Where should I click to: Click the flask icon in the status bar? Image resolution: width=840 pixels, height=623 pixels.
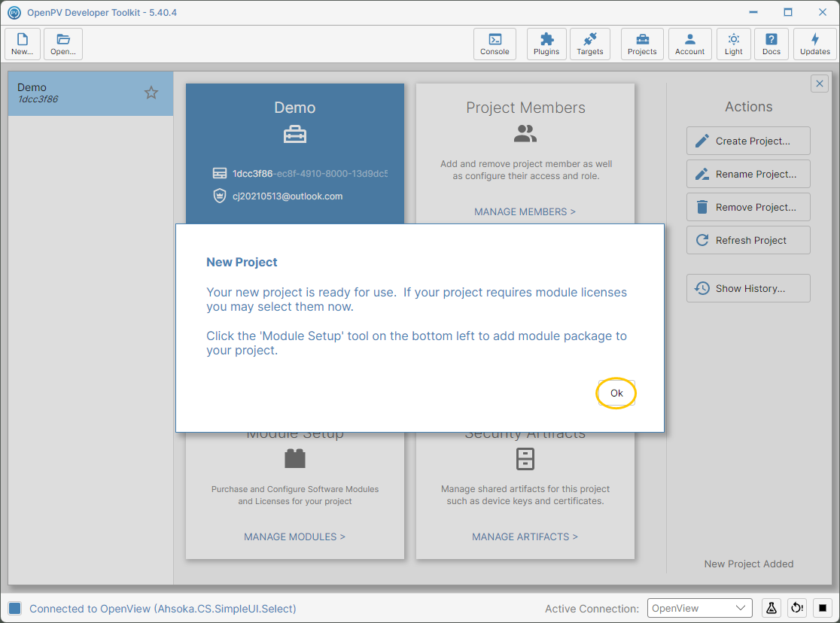(x=772, y=608)
